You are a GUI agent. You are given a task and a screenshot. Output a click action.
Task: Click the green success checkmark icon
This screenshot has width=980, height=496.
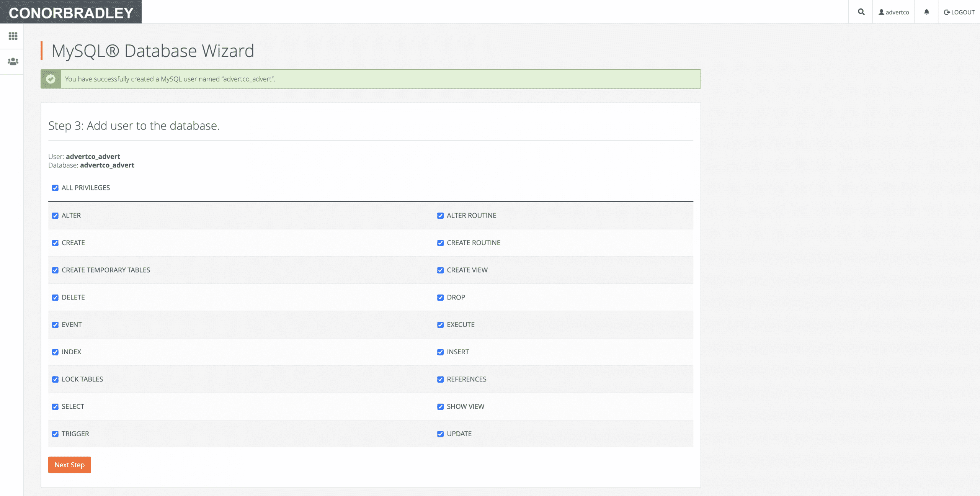pos(51,79)
